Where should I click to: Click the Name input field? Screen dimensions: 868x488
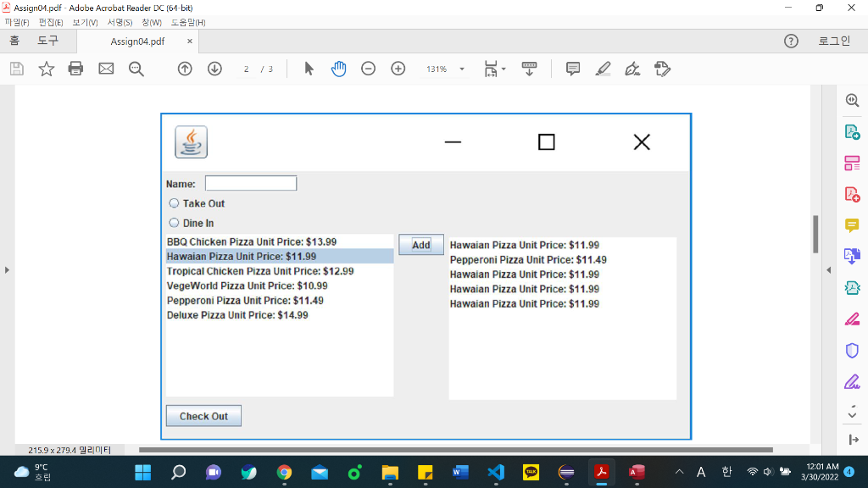click(250, 183)
